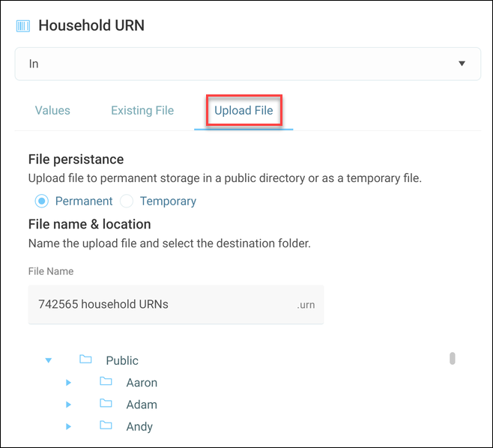Click the Public folder icon
493x448 pixels.
pos(85,359)
